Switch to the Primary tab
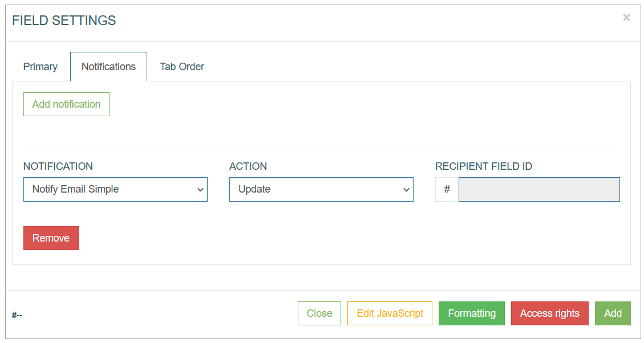Screen dimensions: 644x343 point(40,67)
